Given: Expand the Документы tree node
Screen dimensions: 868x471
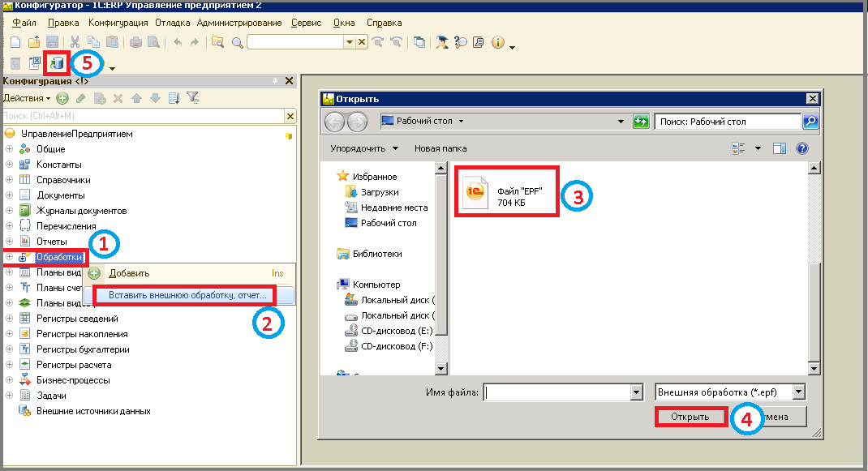Looking at the screenshot, I should pos(10,195).
